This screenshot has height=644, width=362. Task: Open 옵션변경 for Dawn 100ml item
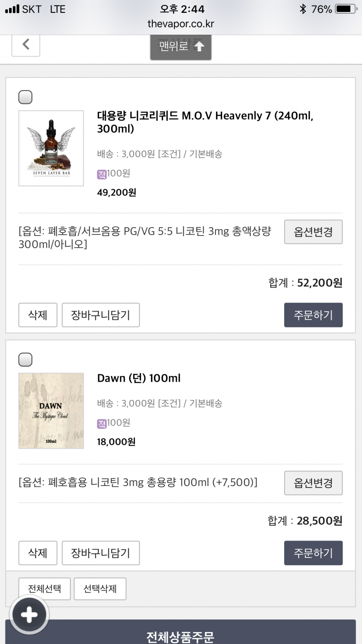point(313,483)
